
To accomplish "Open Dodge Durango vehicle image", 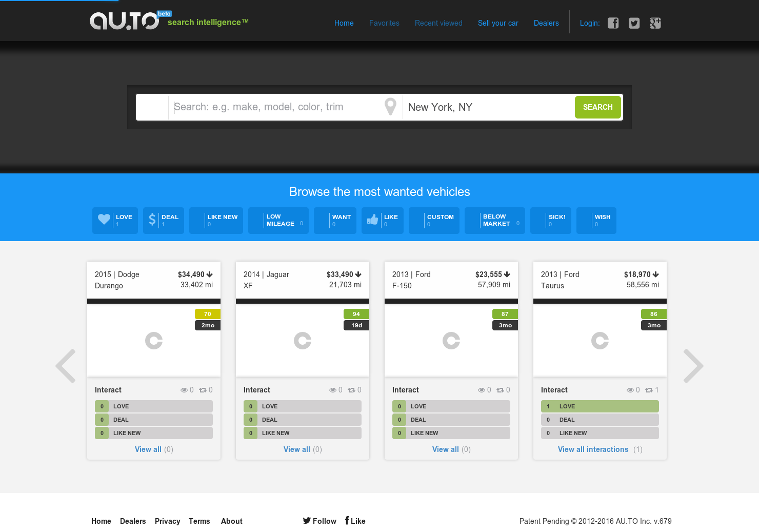I will click(x=154, y=341).
